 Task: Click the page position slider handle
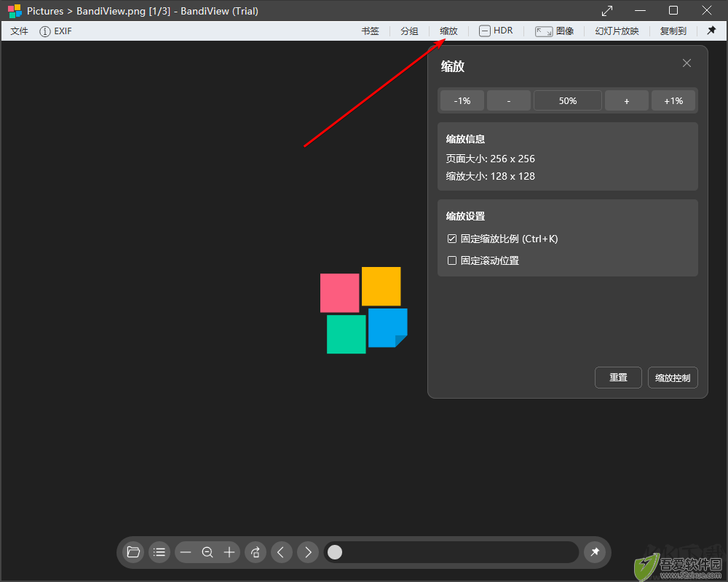pyautogui.click(x=335, y=552)
